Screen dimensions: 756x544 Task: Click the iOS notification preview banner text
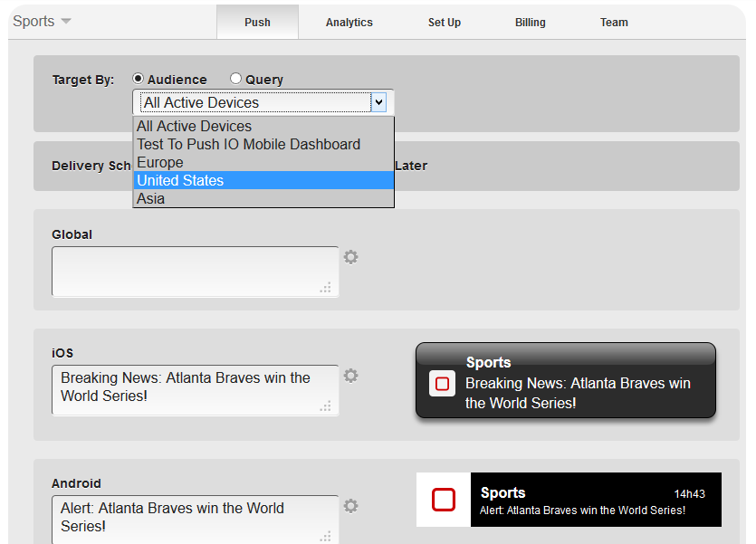[x=578, y=393]
